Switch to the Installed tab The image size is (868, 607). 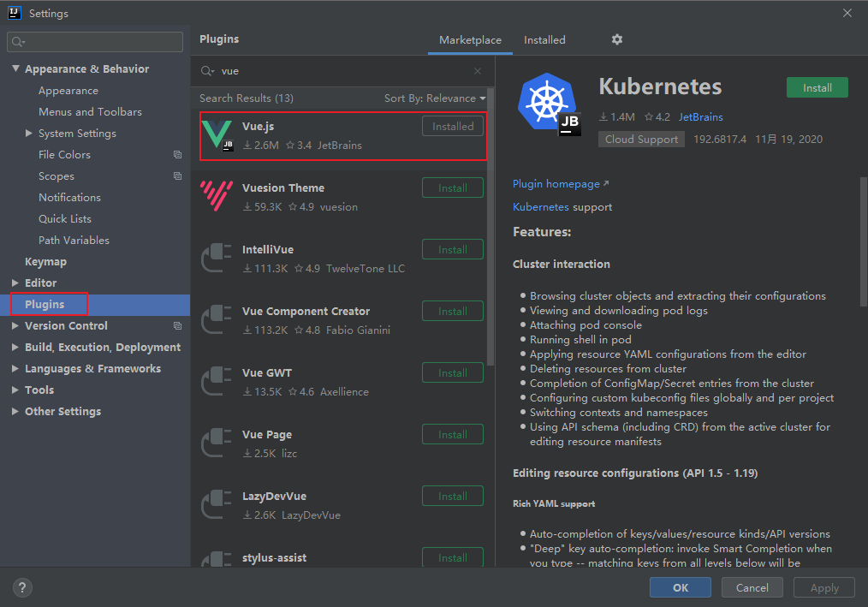pyautogui.click(x=544, y=40)
